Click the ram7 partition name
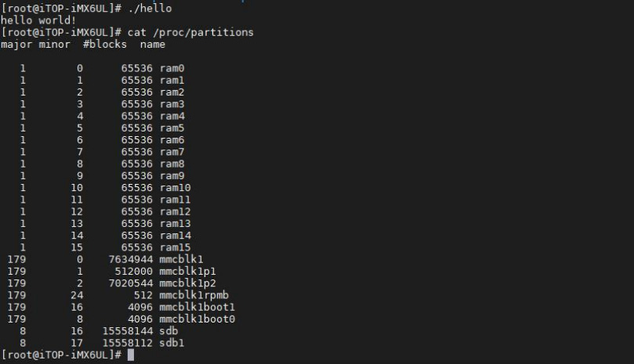This screenshot has width=634, height=364. point(172,152)
